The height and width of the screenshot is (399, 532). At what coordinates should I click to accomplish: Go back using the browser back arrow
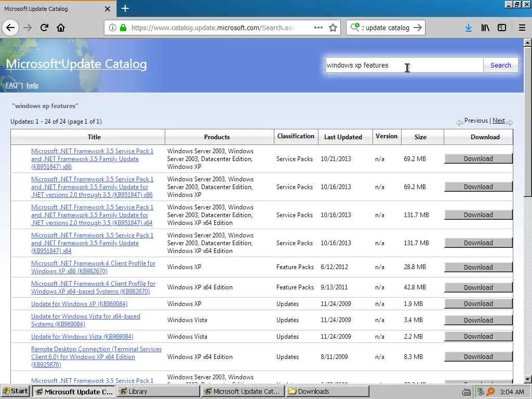(x=10, y=28)
